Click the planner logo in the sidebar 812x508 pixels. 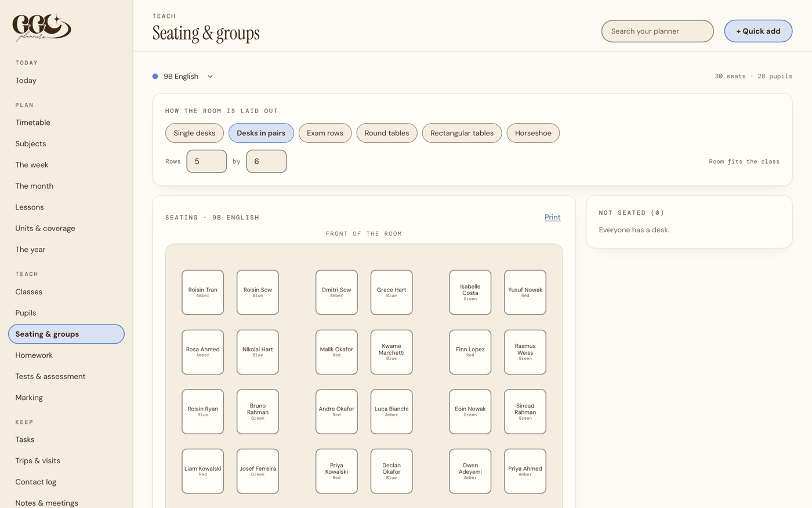[42, 27]
